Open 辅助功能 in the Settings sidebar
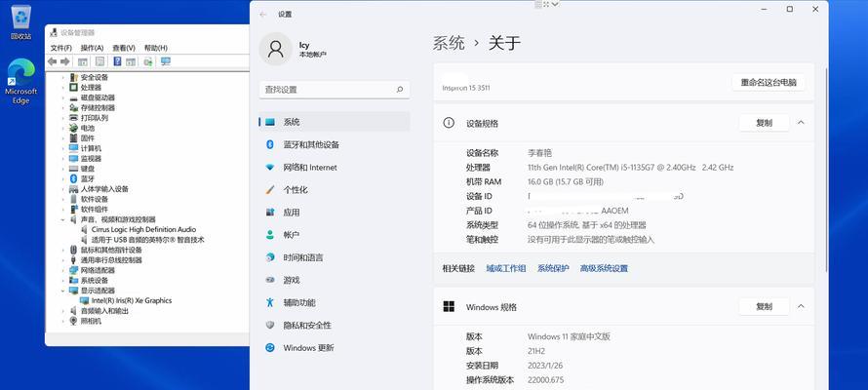The image size is (868, 390). (335, 302)
